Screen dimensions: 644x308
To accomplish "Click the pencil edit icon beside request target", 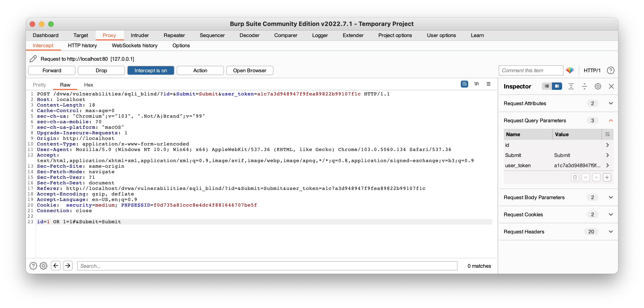I will (33, 59).
